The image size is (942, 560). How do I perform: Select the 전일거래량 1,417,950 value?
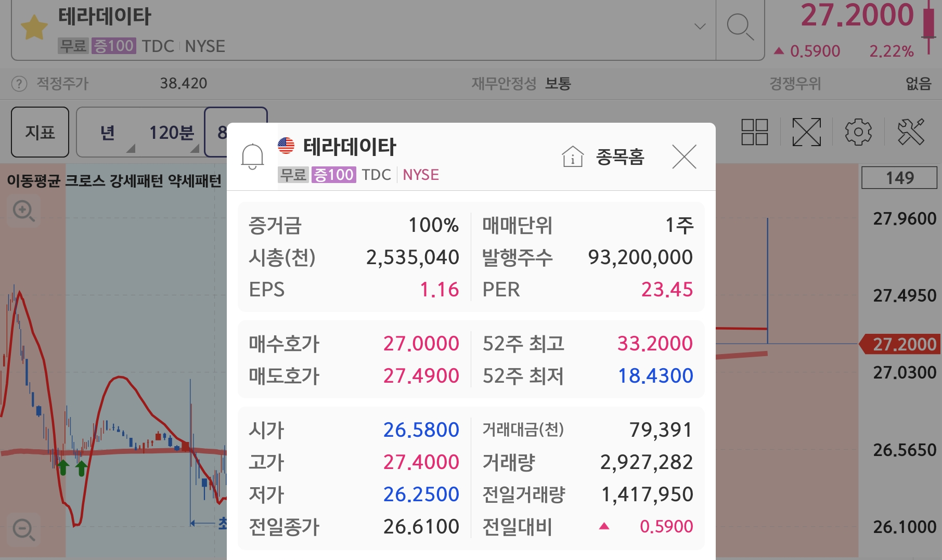pos(647,494)
